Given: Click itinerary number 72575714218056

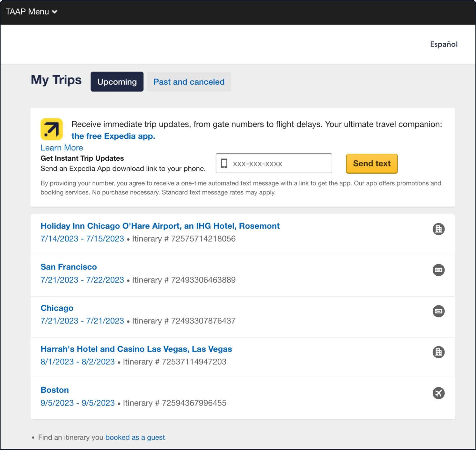Looking at the screenshot, I should [203, 239].
